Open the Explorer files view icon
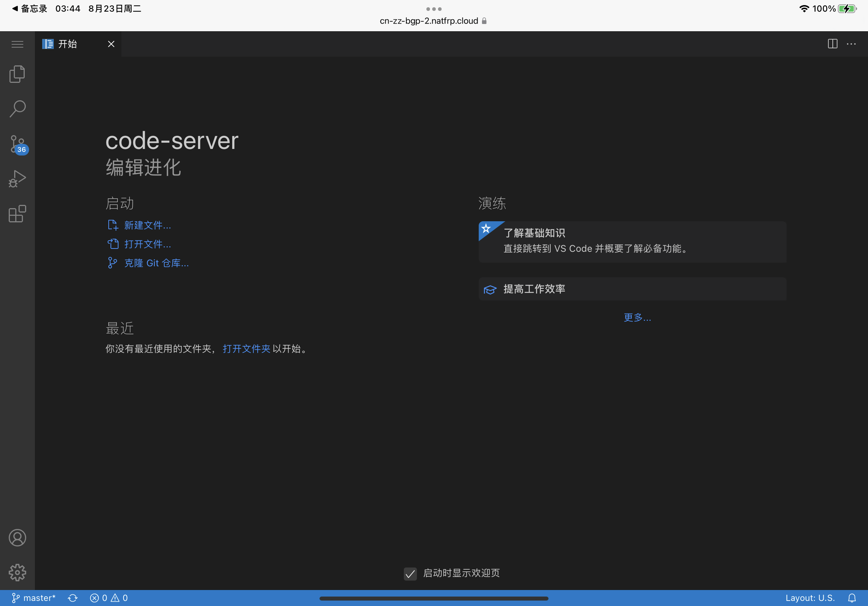This screenshot has width=868, height=606. tap(17, 74)
